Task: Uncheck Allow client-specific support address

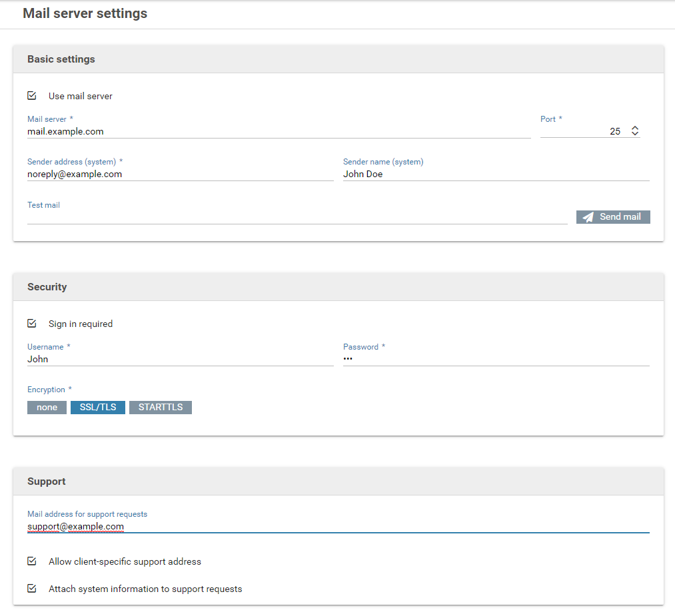Action: click(x=32, y=561)
